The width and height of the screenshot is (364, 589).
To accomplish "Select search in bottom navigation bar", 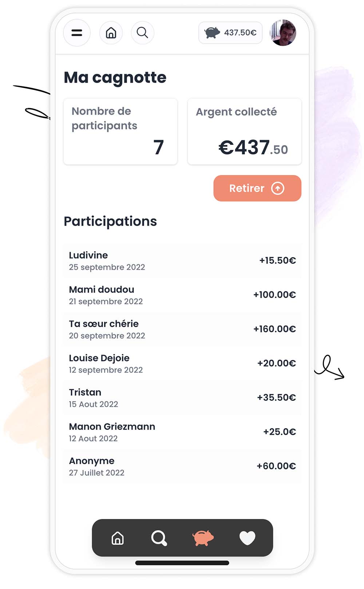I will pos(159,538).
